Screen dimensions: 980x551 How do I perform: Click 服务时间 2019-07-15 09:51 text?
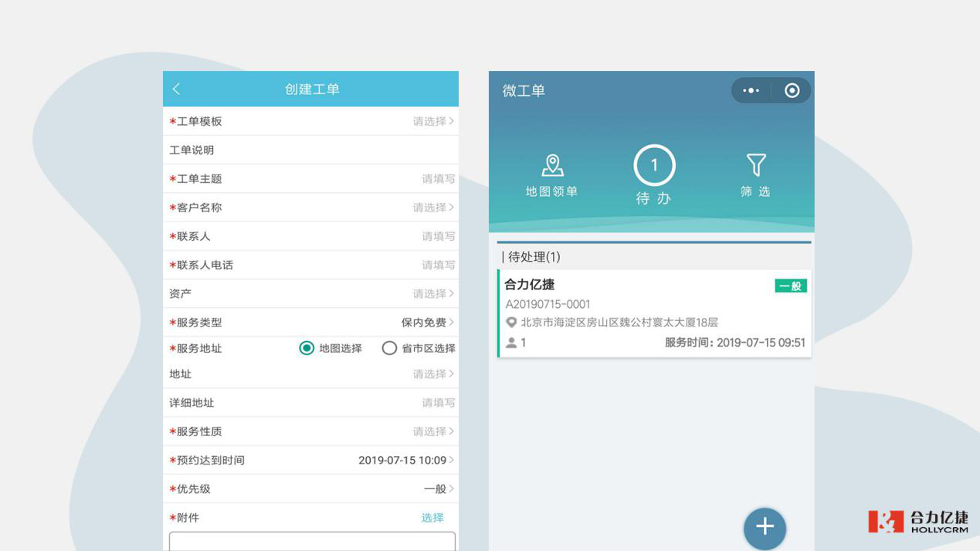(x=735, y=343)
